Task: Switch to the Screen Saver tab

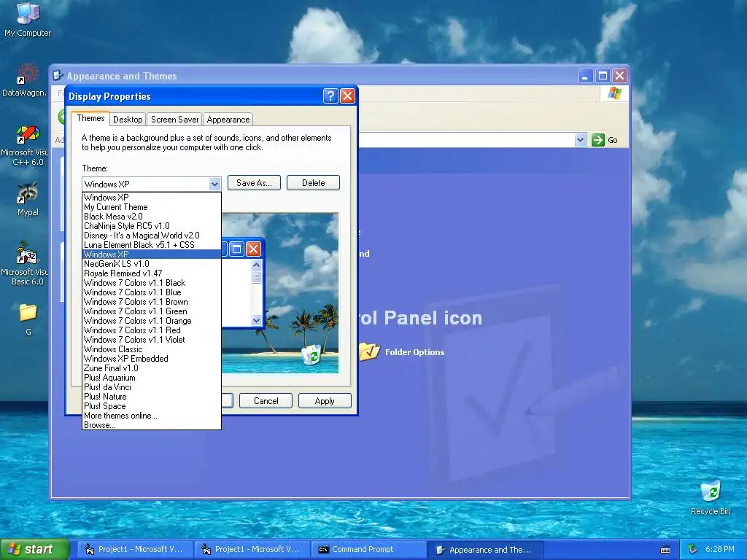Action: point(174,120)
